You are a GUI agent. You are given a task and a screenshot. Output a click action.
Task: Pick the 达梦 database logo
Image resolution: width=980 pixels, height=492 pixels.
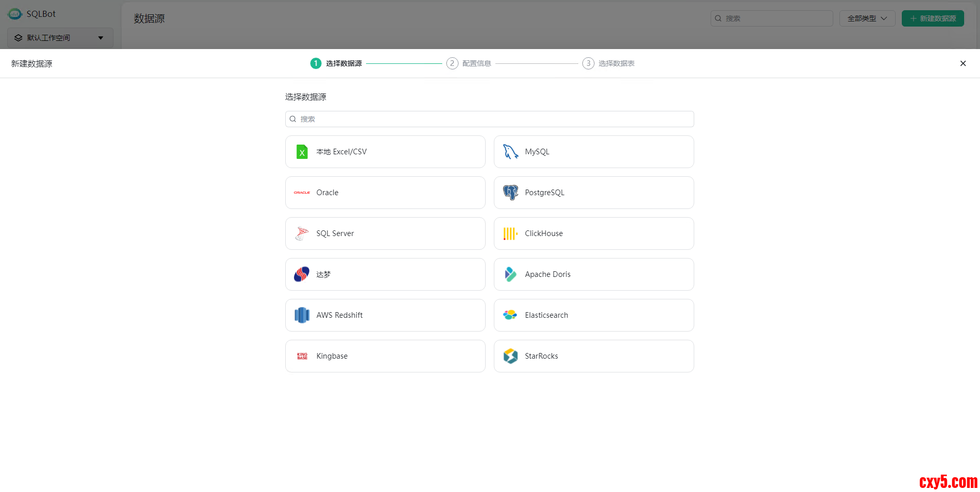point(302,274)
